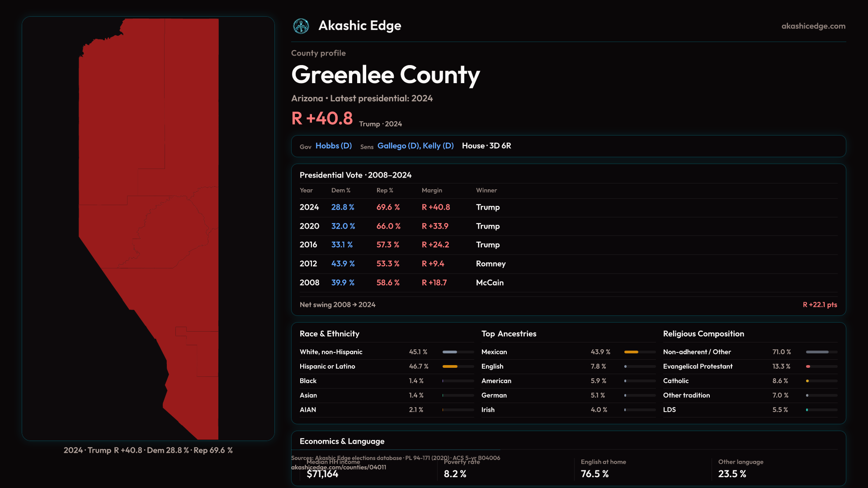
Task: Click the Hobbs (D) governor link
Action: [333, 146]
